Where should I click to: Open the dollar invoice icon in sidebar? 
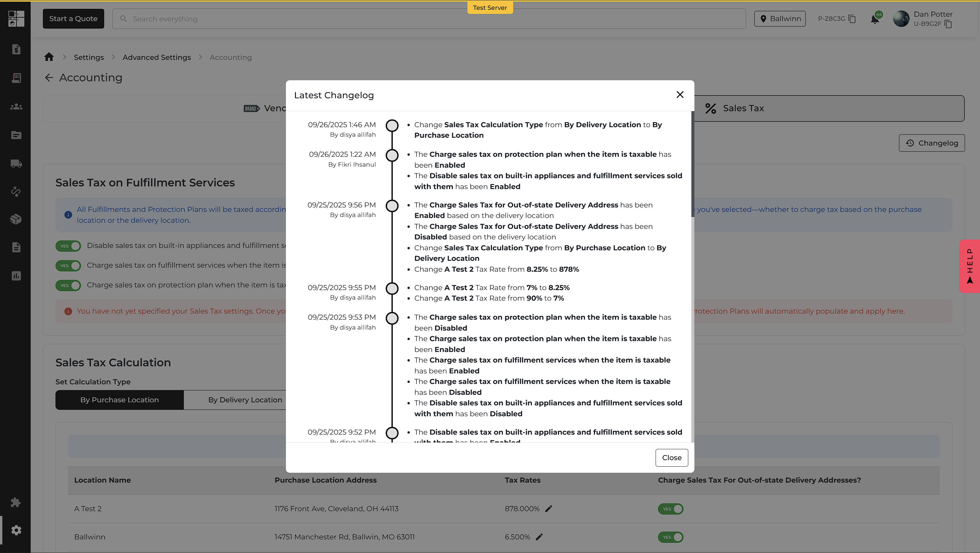tap(16, 49)
